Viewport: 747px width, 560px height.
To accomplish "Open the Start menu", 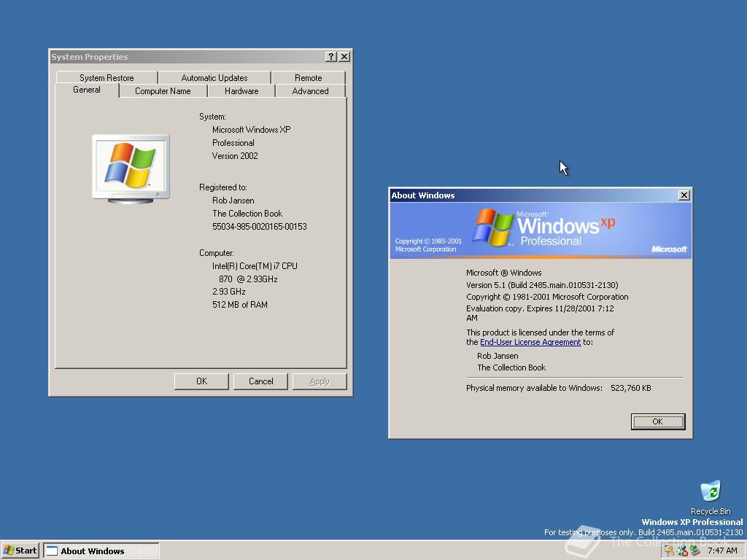I will [x=20, y=551].
